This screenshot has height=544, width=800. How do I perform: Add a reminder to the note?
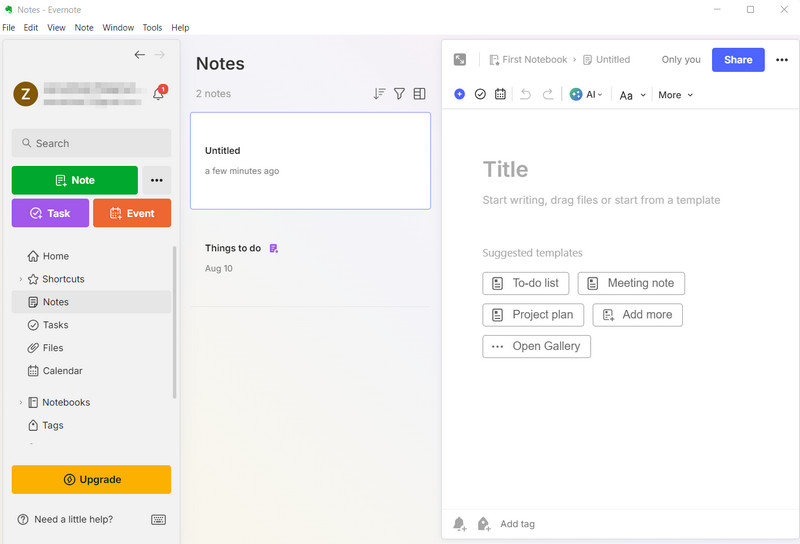(460, 524)
